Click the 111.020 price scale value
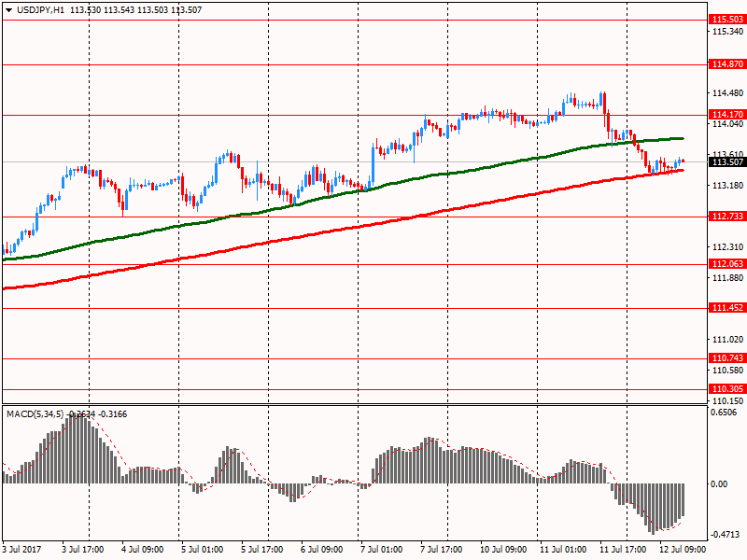This screenshot has height=560, width=747. point(727,340)
